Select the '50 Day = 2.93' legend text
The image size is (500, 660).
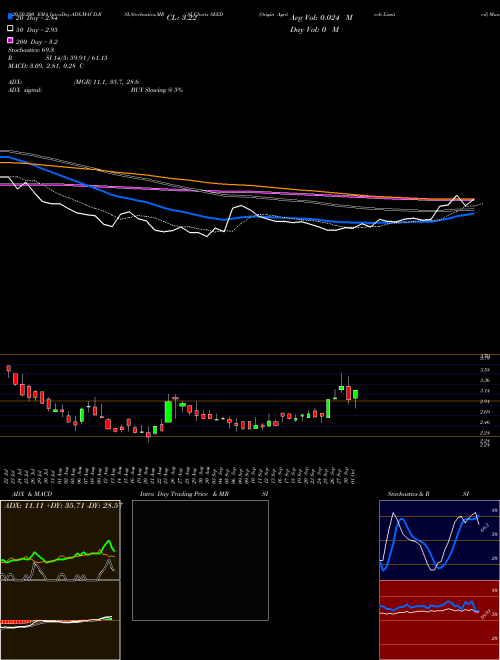(37, 30)
